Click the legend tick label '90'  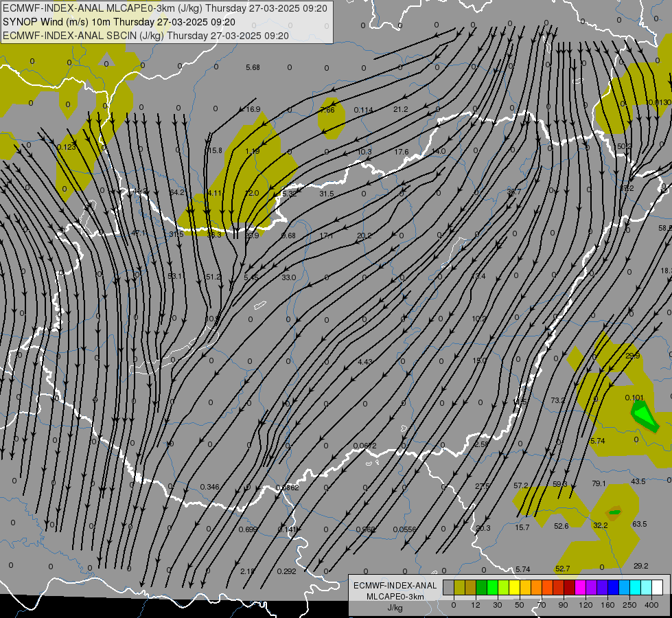coord(563,605)
